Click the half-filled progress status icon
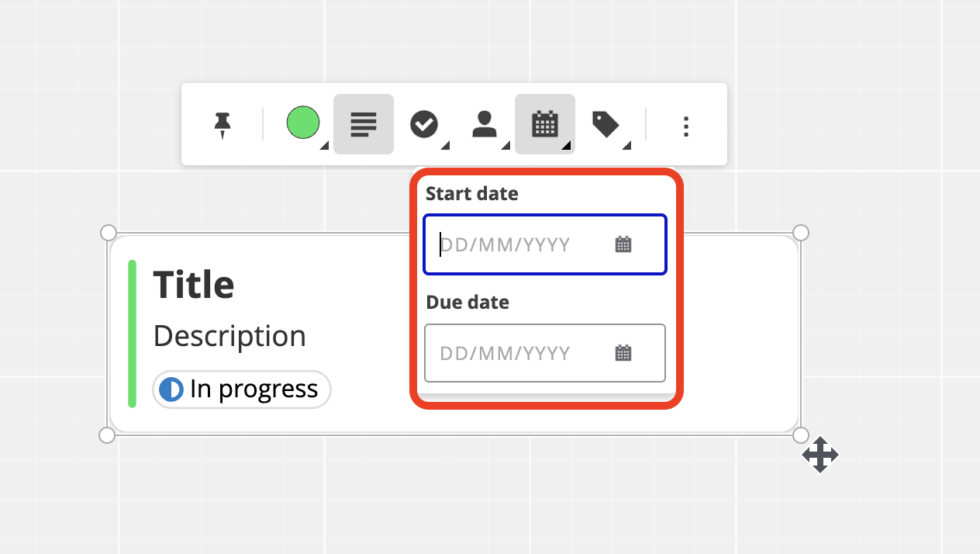The width and height of the screenshot is (980, 554). pyautogui.click(x=171, y=390)
